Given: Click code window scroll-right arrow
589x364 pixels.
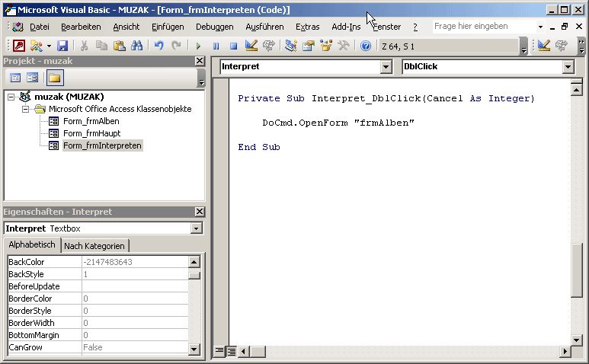Looking at the screenshot, I should pyautogui.click(x=565, y=352).
